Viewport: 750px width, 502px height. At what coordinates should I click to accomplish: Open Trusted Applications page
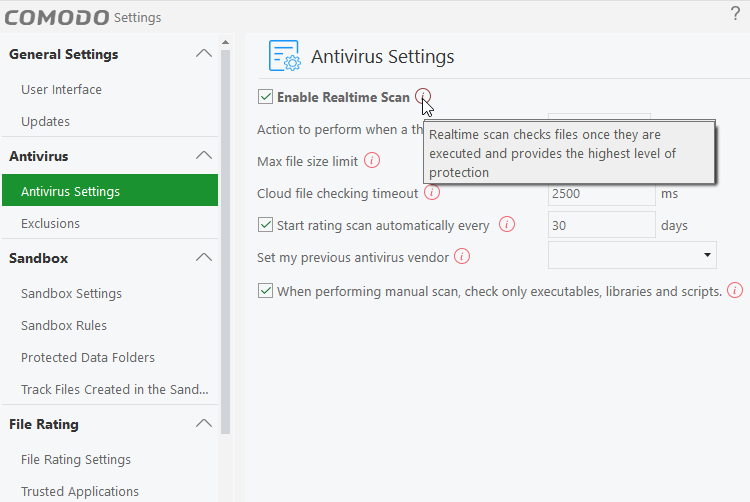79,491
